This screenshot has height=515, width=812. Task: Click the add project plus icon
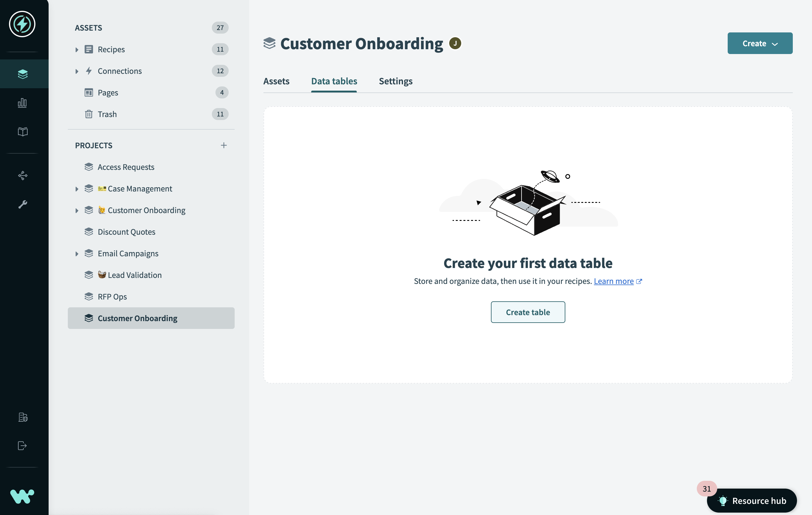(224, 145)
